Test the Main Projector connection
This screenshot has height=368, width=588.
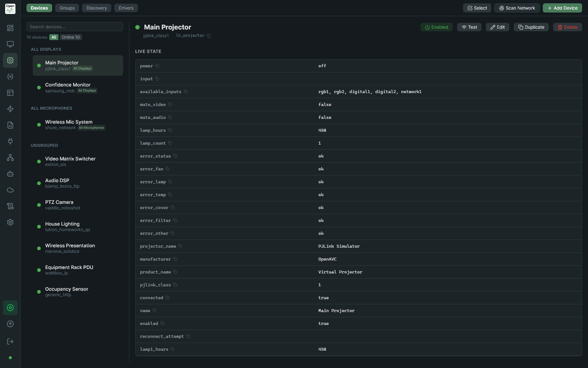(x=469, y=27)
